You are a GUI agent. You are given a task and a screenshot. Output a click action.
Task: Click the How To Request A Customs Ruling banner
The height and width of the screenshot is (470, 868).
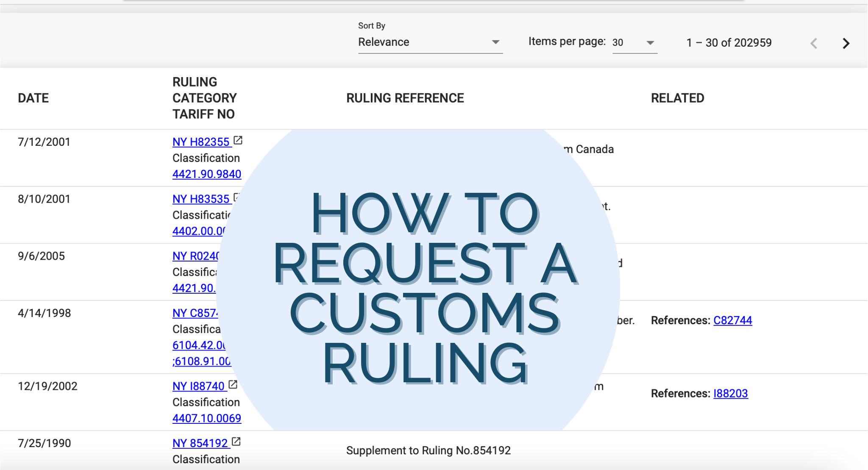coord(424,288)
